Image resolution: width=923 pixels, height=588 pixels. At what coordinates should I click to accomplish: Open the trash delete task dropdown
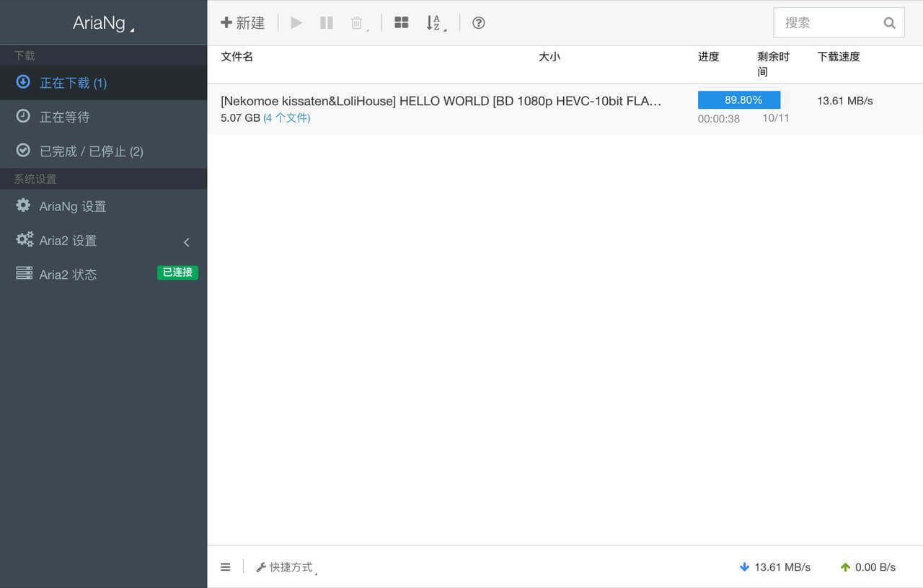(358, 23)
